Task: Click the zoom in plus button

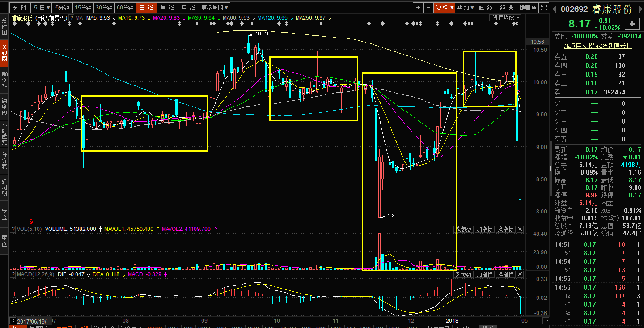Action: tap(418, 8)
